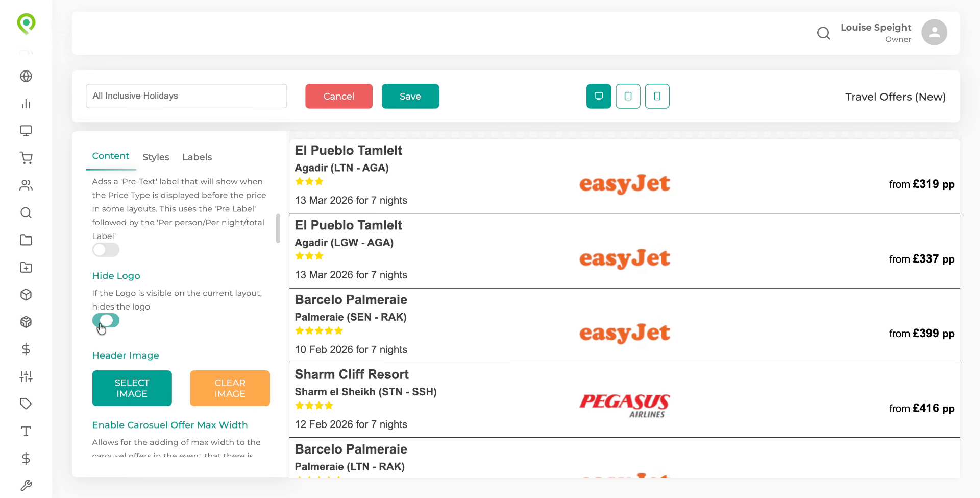The image size is (980, 498).
Task: Toggle desktop preview mode button
Action: pyautogui.click(x=598, y=96)
